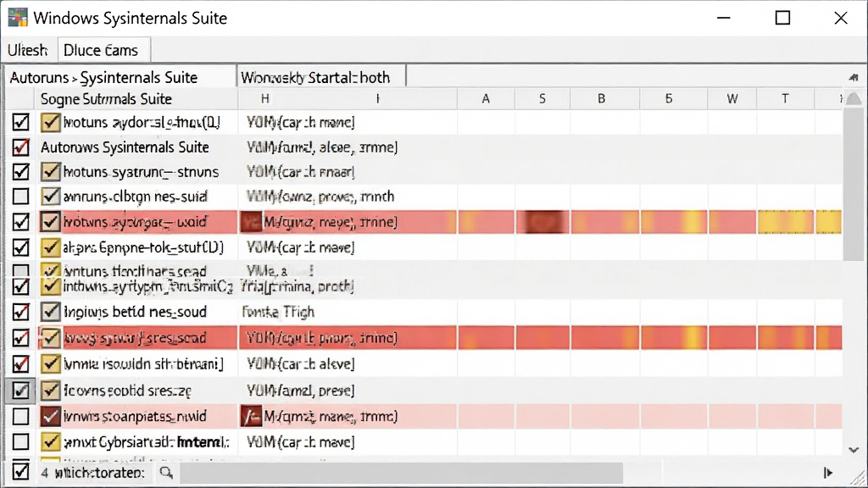Click the search magnifier icon in status bar
The height and width of the screenshot is (488, 868).
[x=166, y=473]
